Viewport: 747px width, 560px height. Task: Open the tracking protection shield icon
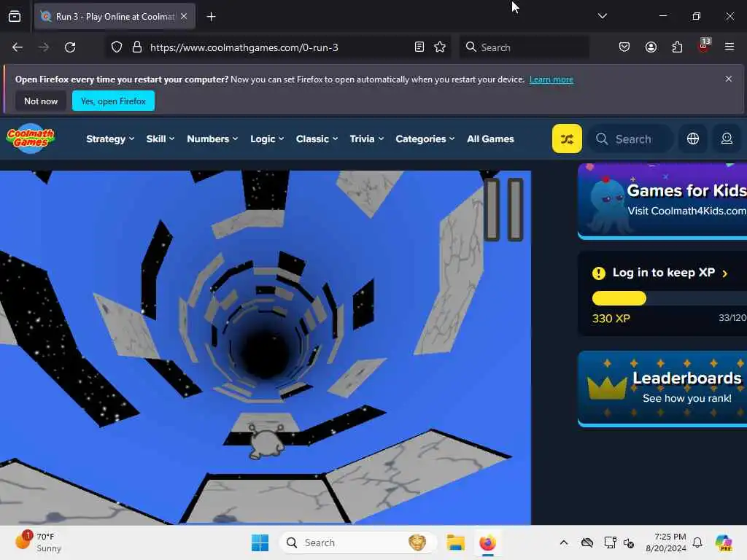click(117, 47)
